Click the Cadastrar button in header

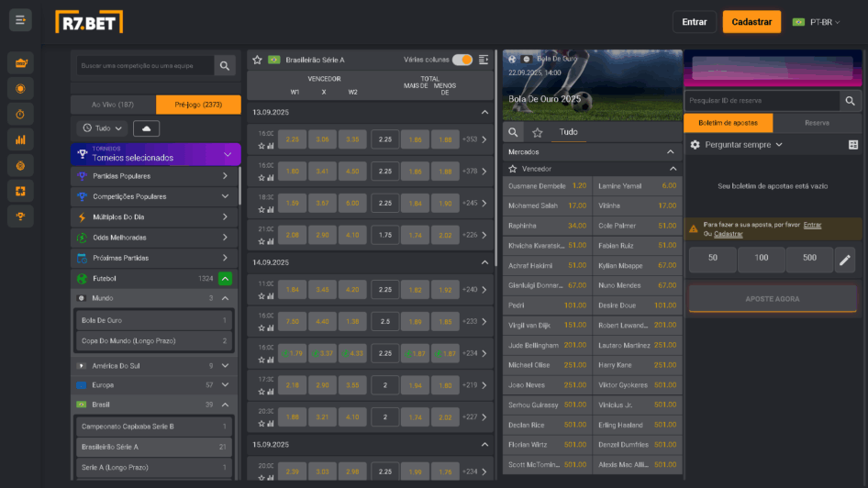pos(751,22)
